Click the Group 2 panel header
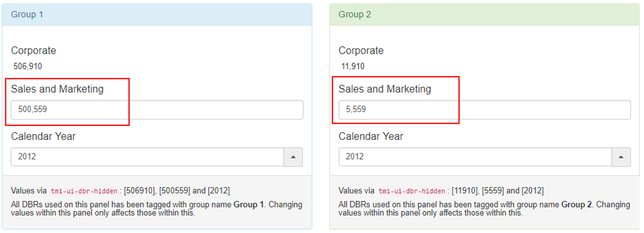Screen dimensions: 644x233 tap(484, 14)
